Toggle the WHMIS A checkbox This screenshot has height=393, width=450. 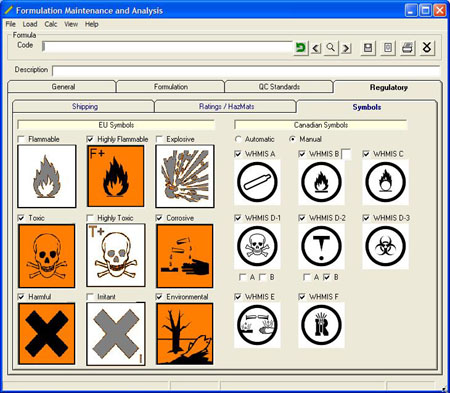[x=238, y=154]
